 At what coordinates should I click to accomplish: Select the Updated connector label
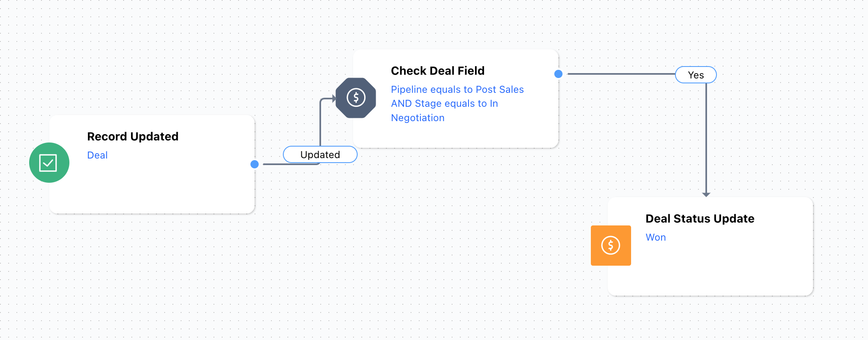point(320,154)
